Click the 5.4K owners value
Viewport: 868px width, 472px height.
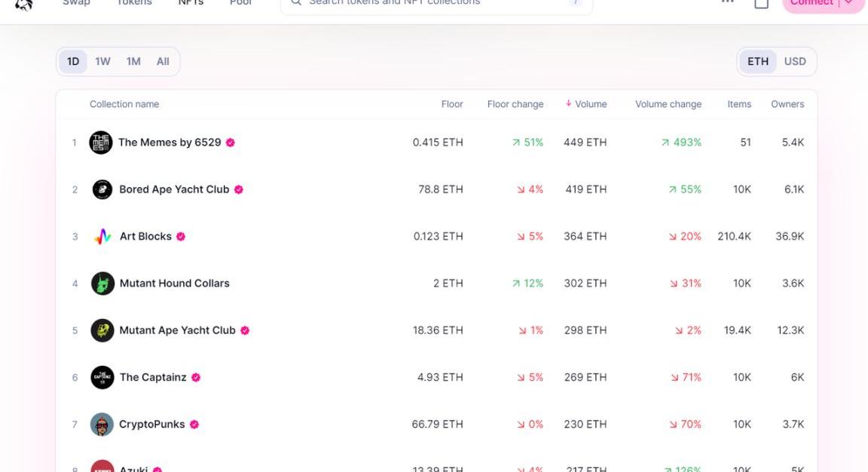click(x=793, y=143)
